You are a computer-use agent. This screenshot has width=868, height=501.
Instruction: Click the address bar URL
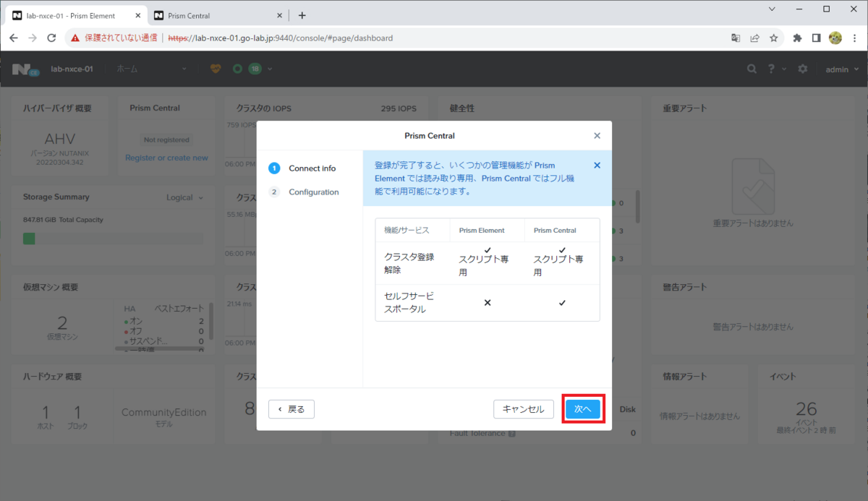pos(281,38)
